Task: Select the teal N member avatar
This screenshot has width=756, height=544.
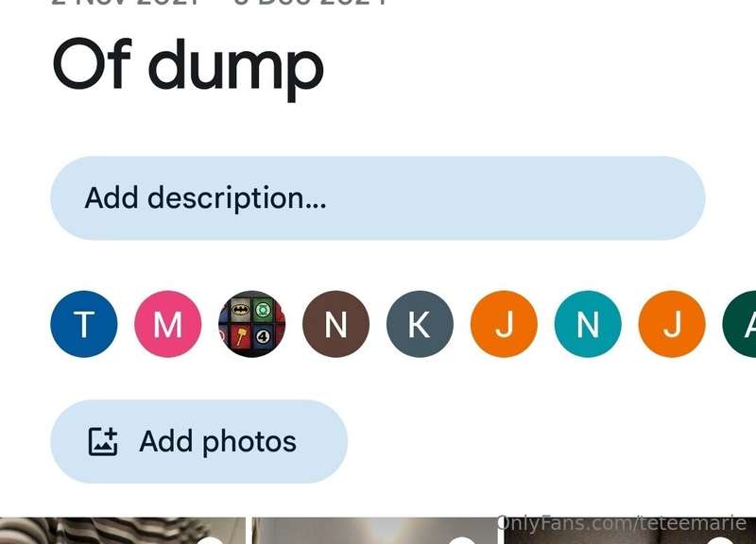Action: point(588,324)
